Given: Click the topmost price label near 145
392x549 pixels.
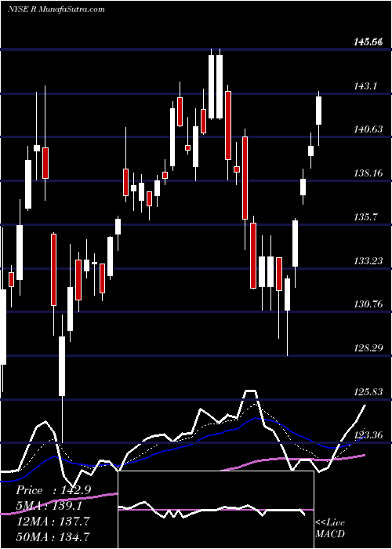Looking at the screenshot, I should (x=368, y=42).
